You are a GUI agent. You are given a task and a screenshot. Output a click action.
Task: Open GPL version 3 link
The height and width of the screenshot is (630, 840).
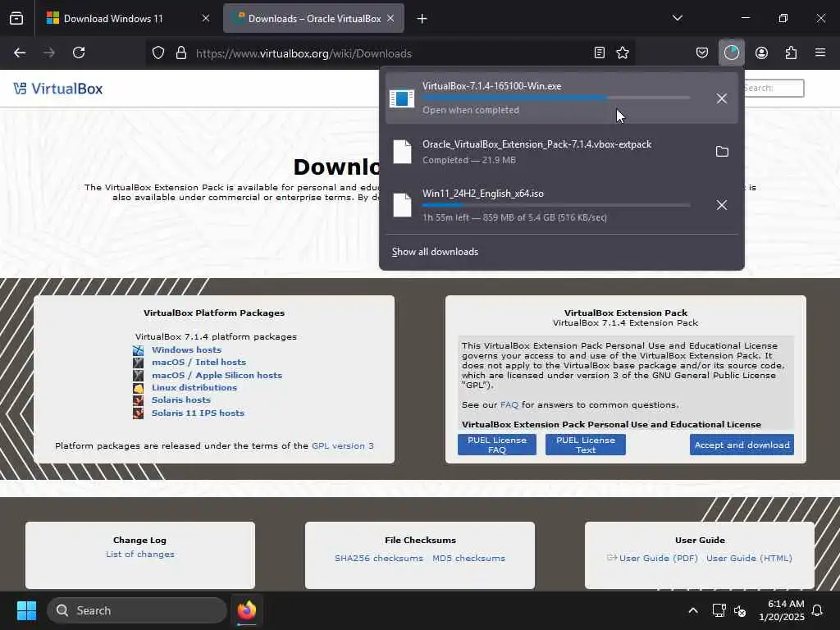pos(342,445)
